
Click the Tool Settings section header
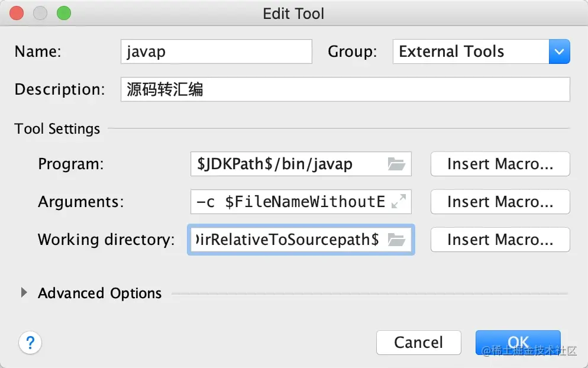57,129
